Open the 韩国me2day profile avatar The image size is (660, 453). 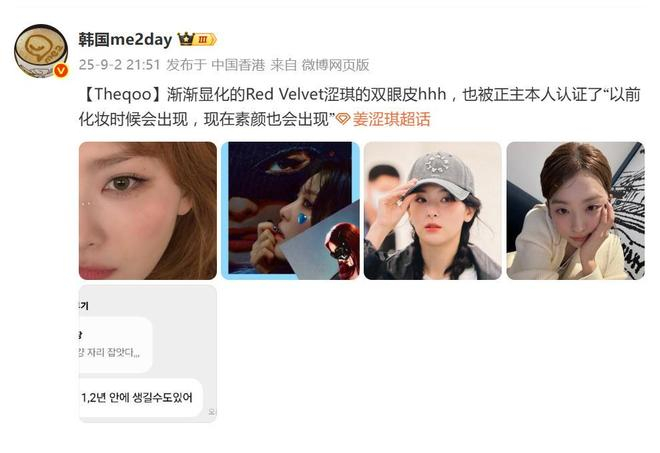coord(41,51)
